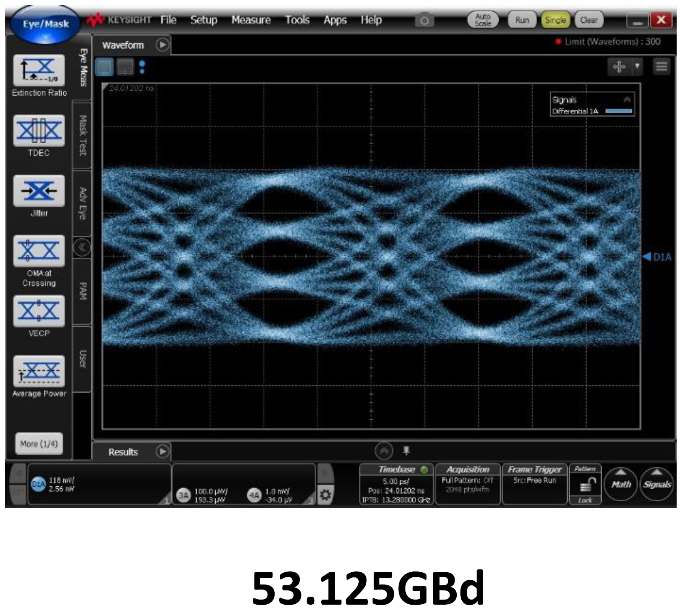The image size is (680, 616).
Task: Open settings with the gear icon
Action: [325, 495]
